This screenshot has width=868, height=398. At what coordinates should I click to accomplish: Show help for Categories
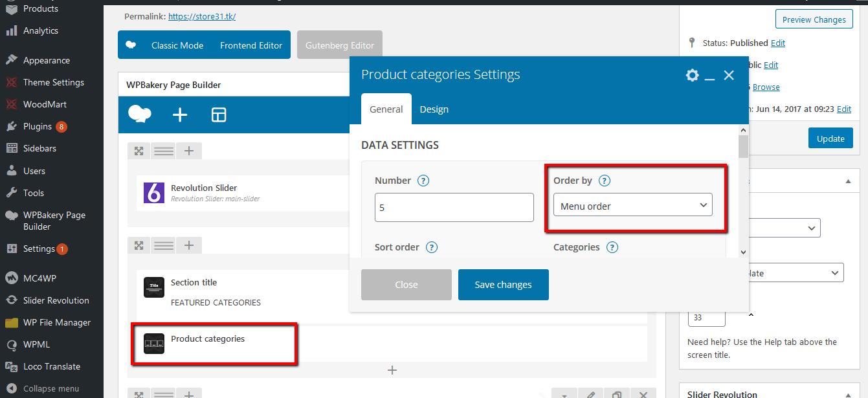point(612,247)
